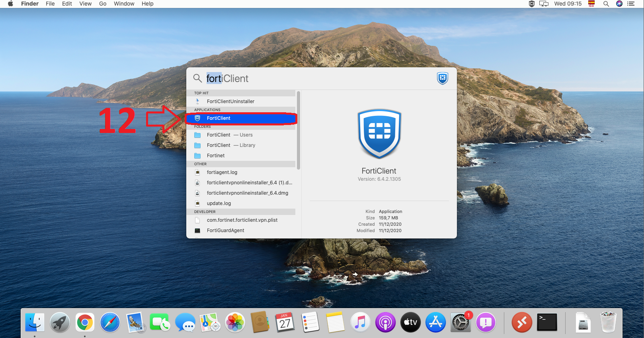Open the App Store dock icon
Screen dimensions: 644x338
pos(435,322)
